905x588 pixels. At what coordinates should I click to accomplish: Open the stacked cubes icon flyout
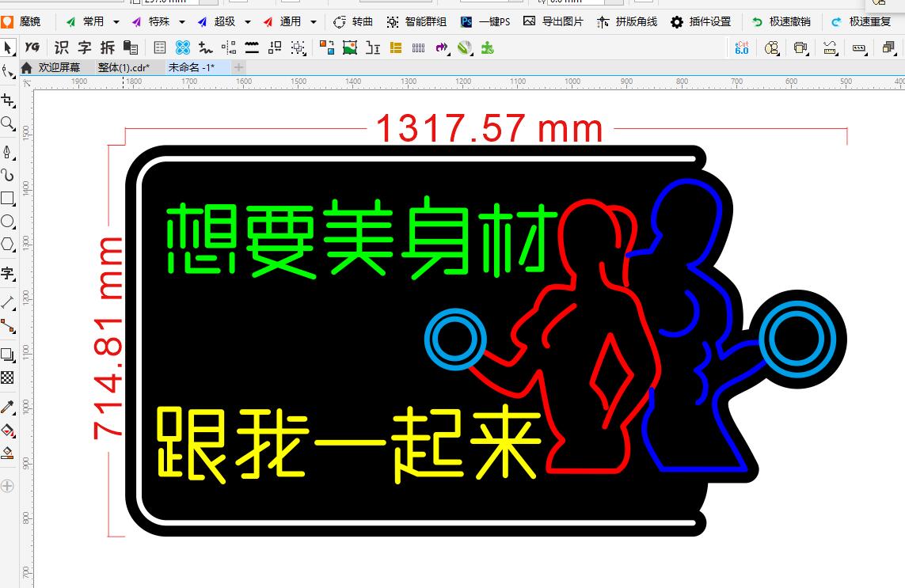889,48
